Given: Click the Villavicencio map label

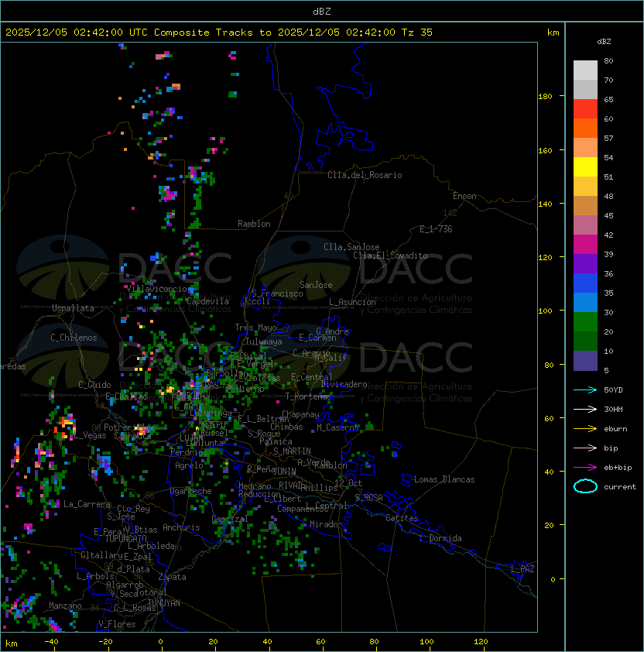Looking at the screenshot, I should tap(156, 289).
